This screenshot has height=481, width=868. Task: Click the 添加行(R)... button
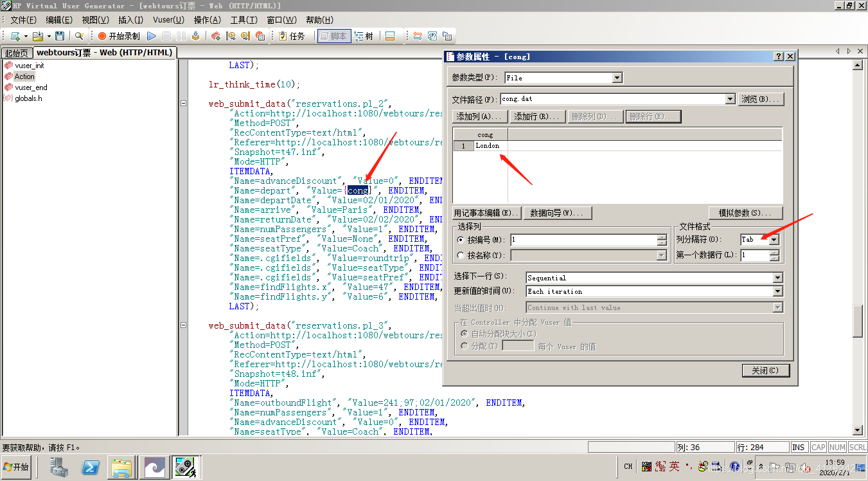[537, 116]
